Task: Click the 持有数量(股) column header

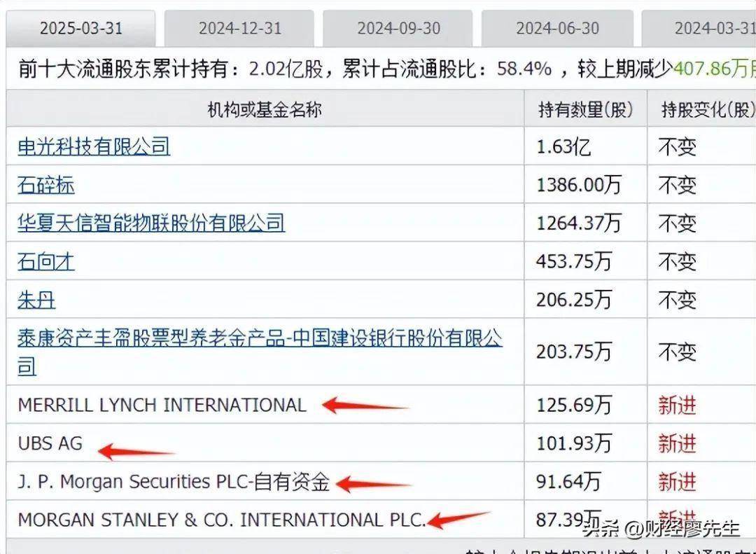Action: 585,109
